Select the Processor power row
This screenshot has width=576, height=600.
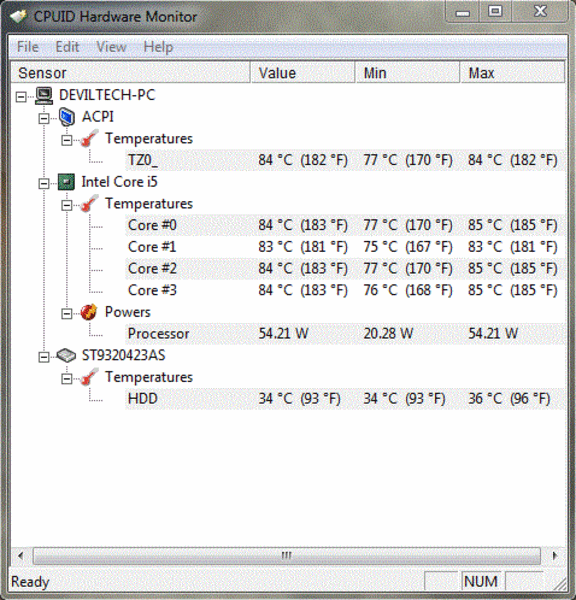coord(345,334)
